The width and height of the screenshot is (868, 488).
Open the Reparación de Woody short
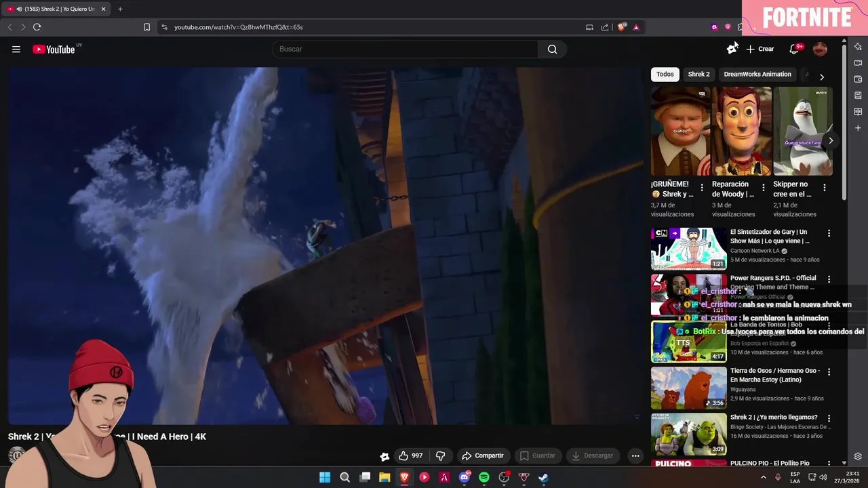pyautogui.click(x=741, y=131)
